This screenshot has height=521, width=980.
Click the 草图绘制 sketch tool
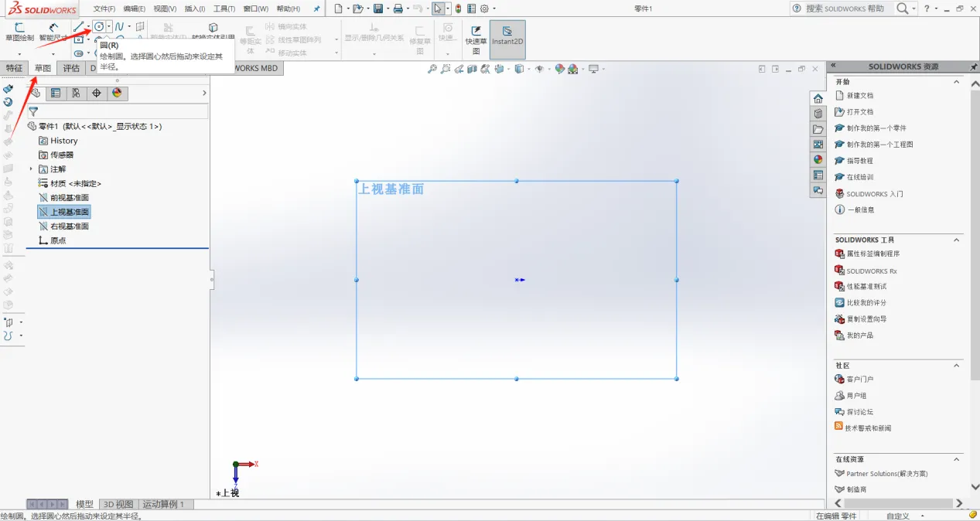coord(19,32)
